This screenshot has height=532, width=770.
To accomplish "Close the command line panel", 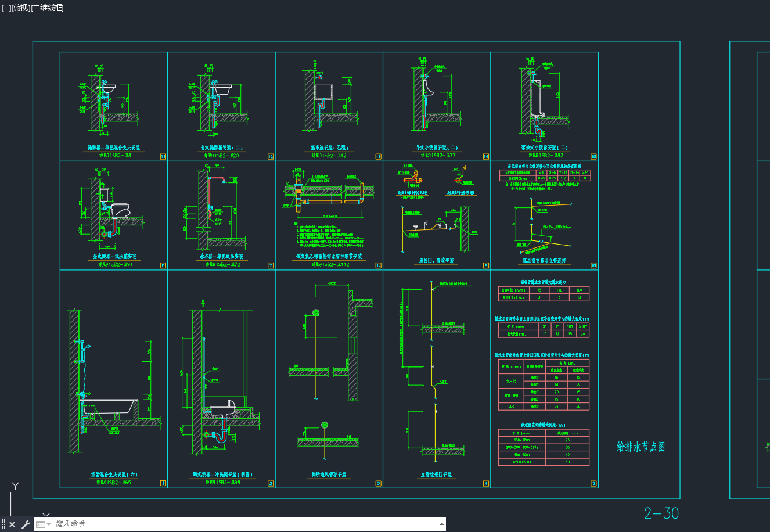I will click(12, 524).
